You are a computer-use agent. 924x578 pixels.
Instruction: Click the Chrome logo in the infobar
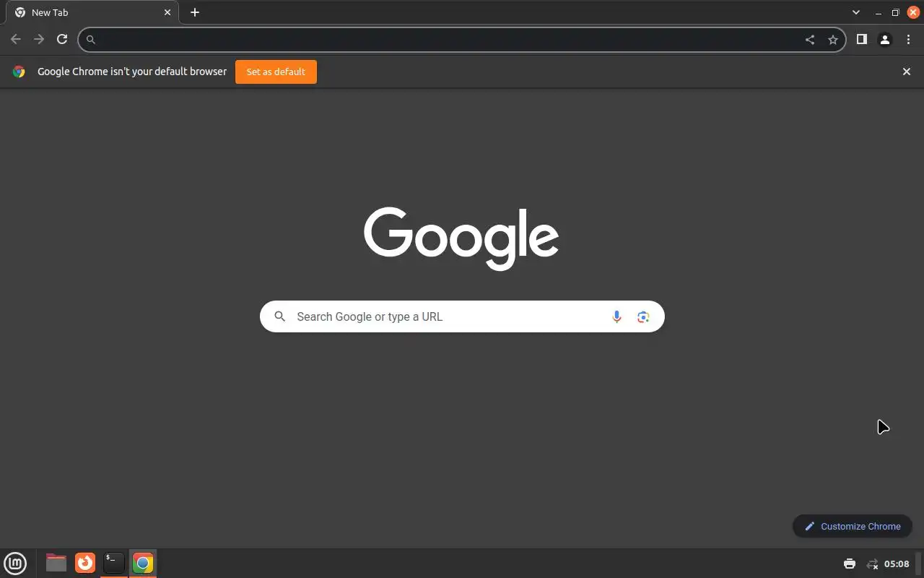point(19,72)
